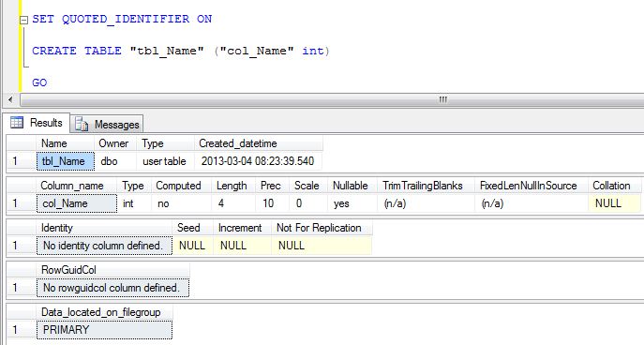Image resolution: width=644 pixels, height=345 pixels.
Task: Click the Length column header
Action: coord(233,186)
